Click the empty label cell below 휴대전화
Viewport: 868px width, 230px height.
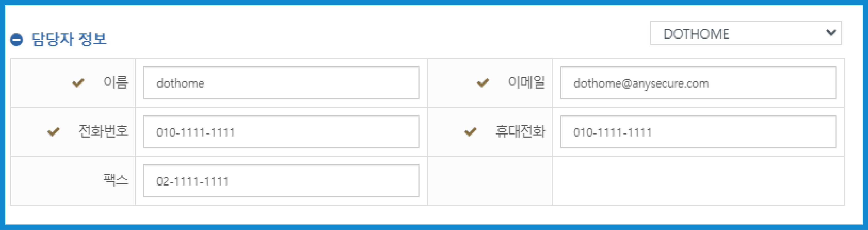pyautogui.click(x=490, y=180)
